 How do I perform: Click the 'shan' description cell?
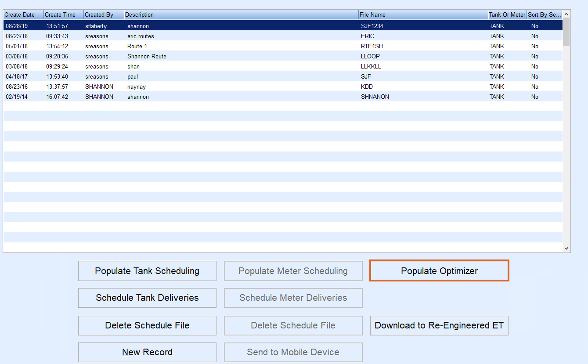tap(133, 66)
